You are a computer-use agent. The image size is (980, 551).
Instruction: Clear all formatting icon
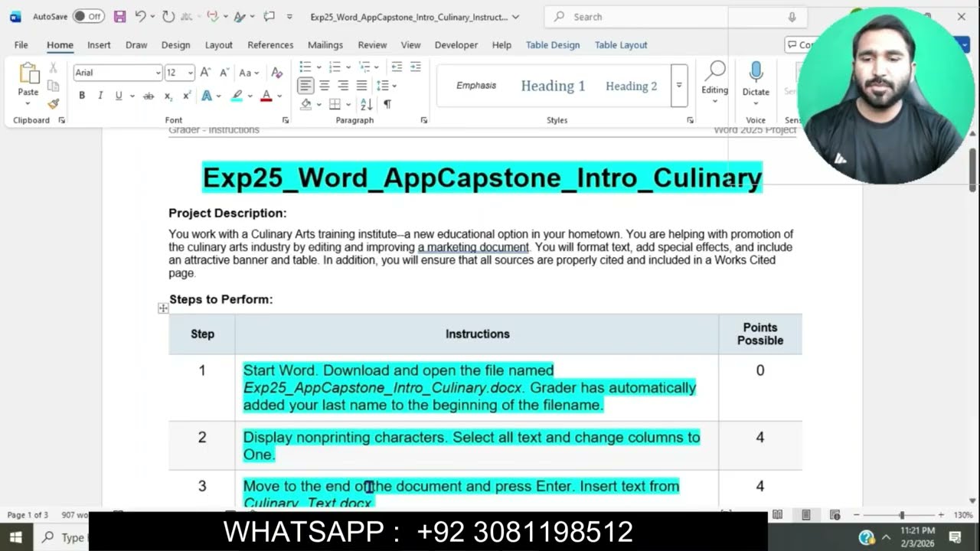[277, 73]
